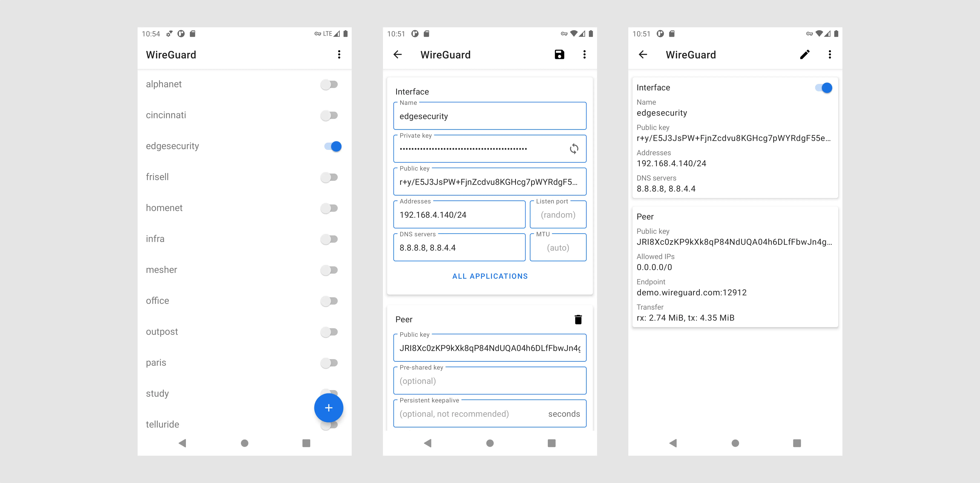980x483 pixels.
Task: Enable the office tunnel
Action: coord(329,301)
